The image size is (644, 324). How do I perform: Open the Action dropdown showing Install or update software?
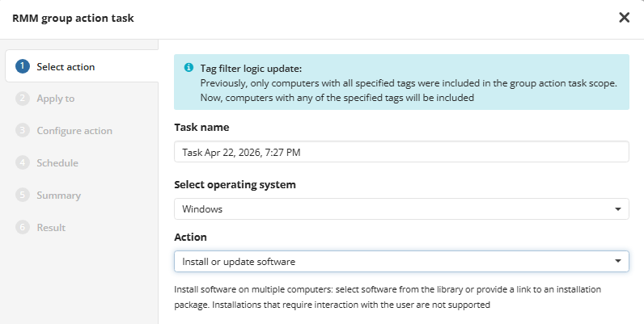point(401,261)
